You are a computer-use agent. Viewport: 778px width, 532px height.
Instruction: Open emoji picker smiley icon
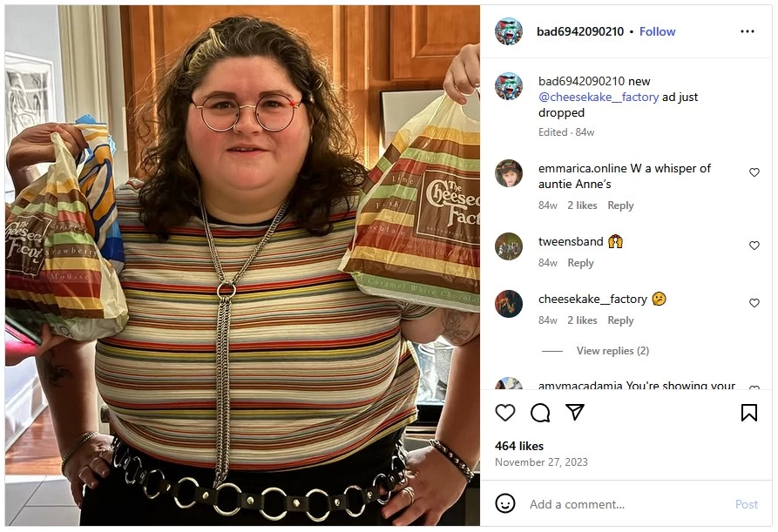click(x=505, y=504)
